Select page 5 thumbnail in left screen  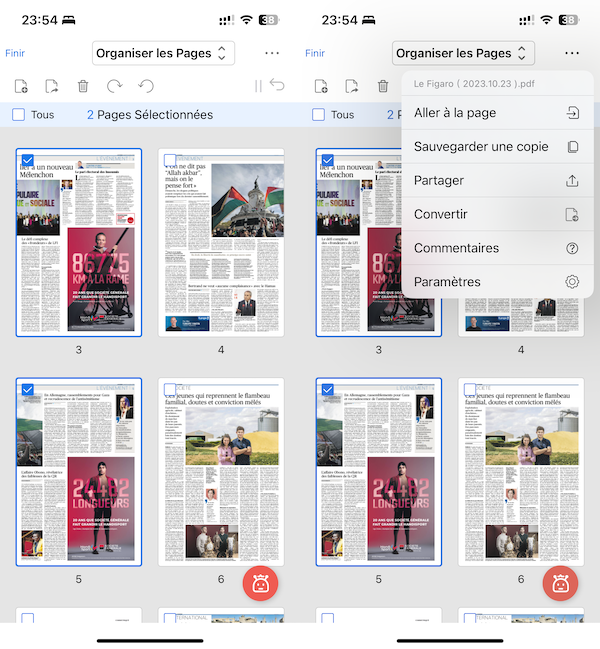79,472
